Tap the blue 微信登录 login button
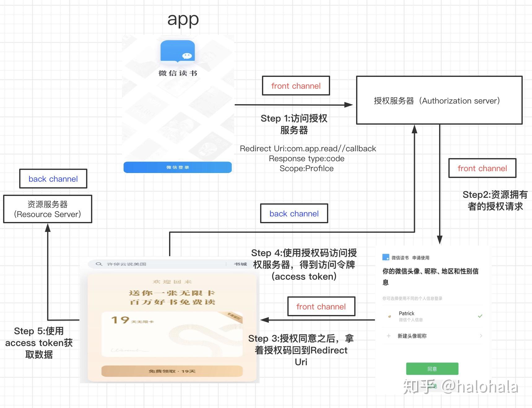The image size is (532, 408). point(177,167)
